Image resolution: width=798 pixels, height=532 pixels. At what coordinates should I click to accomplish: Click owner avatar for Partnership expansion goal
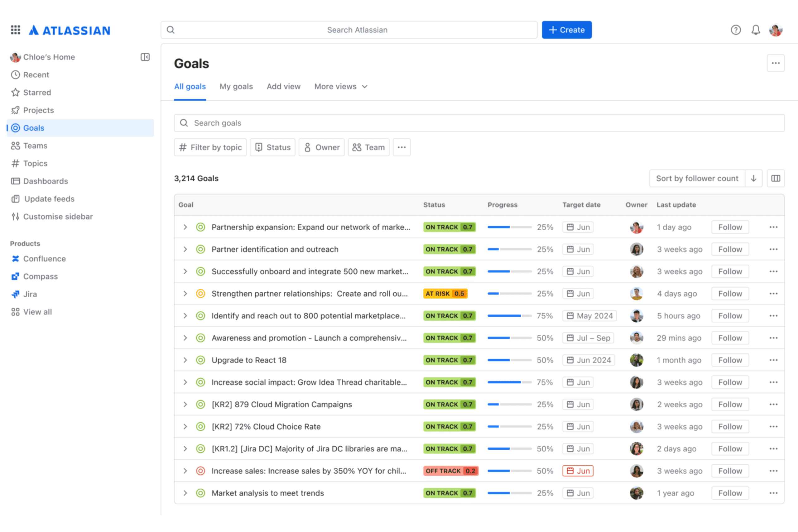(637, 227)
